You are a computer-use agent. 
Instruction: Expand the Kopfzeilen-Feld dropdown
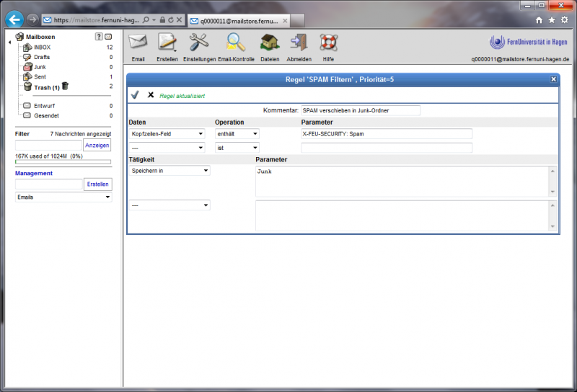click(x=168, y=134)
